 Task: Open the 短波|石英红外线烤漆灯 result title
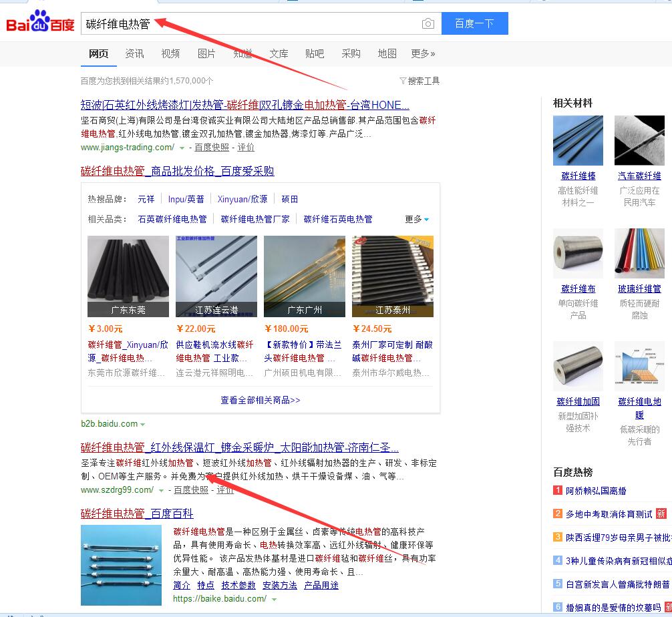pyautogui.click(x=244, y=105)
